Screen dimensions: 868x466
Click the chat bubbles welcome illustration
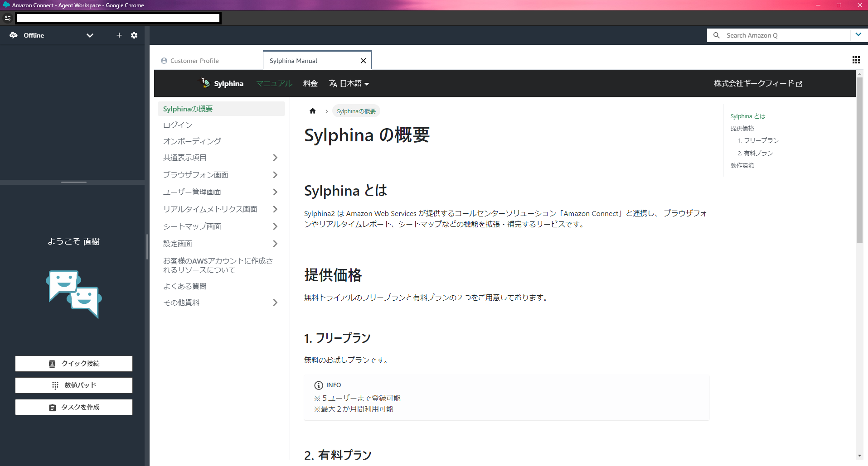tap(74, 294)
